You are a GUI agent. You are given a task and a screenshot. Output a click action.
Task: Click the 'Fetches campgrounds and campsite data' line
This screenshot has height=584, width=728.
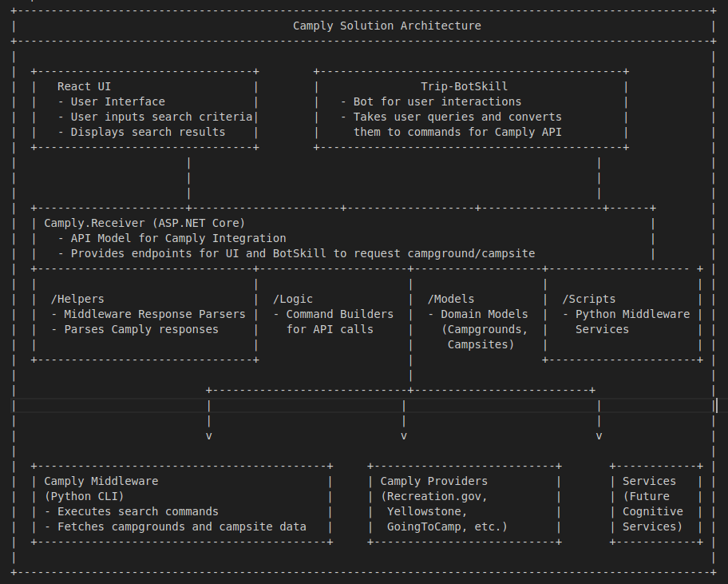coord(181,526)
